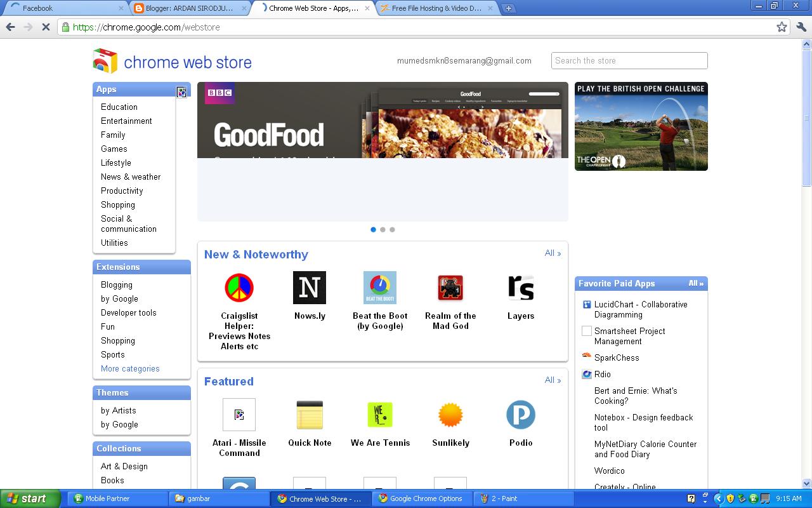Click the address bar URL
The image size is (812, 508).
(x=147, y=27)
